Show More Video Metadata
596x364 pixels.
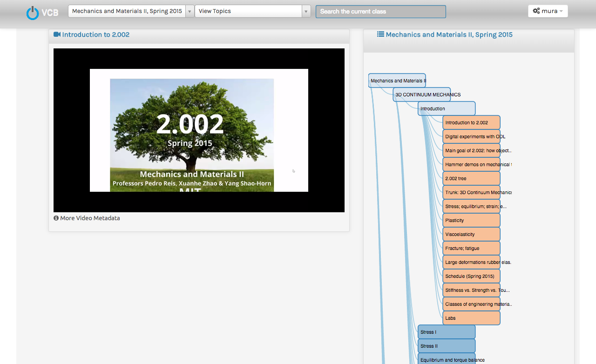(x=89, y=218)
